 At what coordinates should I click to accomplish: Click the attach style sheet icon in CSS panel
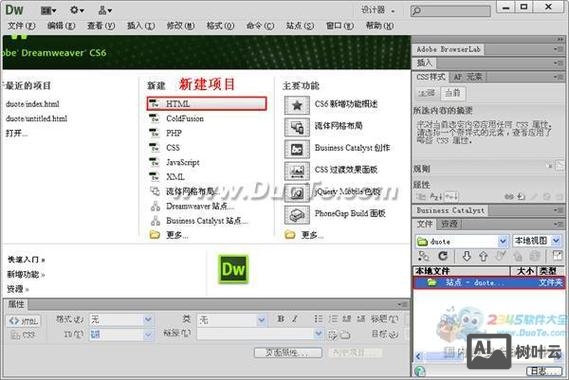(x=509, y=197)
